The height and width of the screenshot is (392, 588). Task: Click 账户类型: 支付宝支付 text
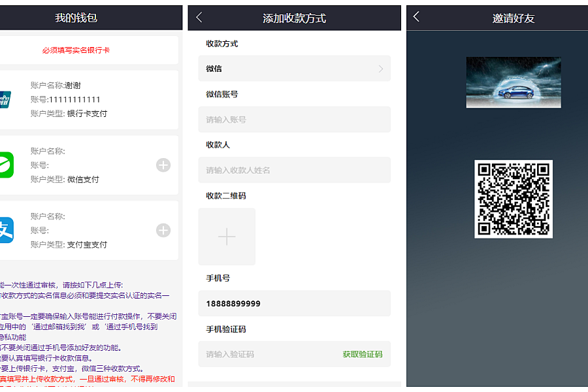(69, 244)
